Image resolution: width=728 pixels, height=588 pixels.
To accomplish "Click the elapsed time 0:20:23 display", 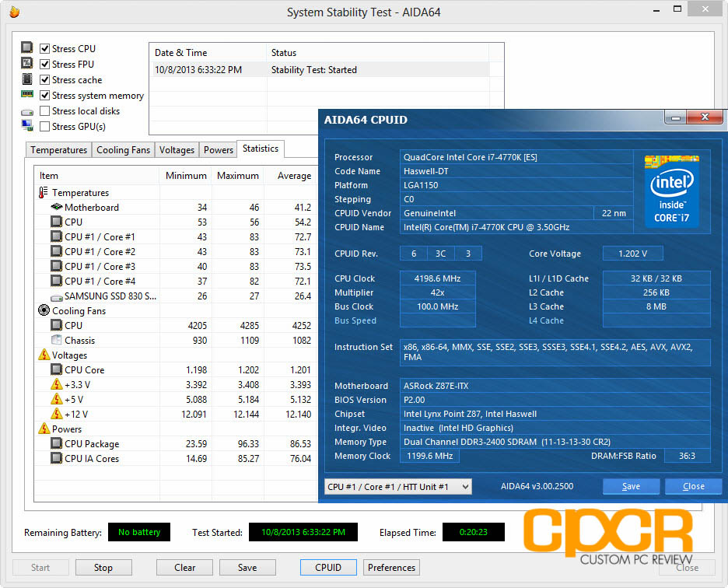I will tap(473, 532).
